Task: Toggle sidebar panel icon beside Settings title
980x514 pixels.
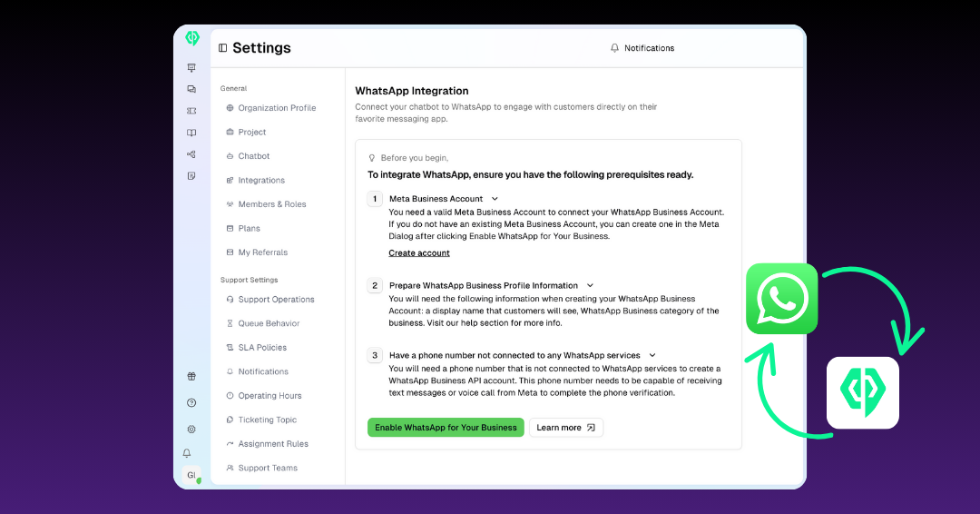Action: coord(222,48)
